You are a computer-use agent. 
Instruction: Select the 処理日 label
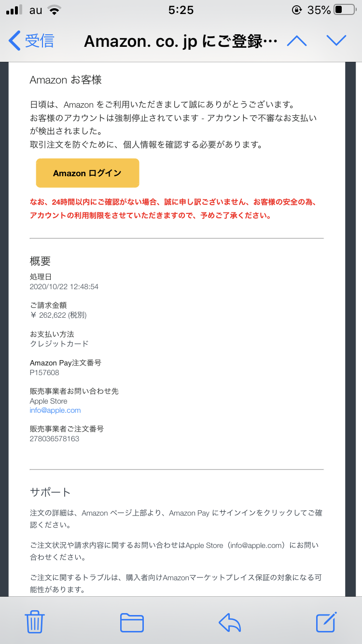click(x=41, y=277)
